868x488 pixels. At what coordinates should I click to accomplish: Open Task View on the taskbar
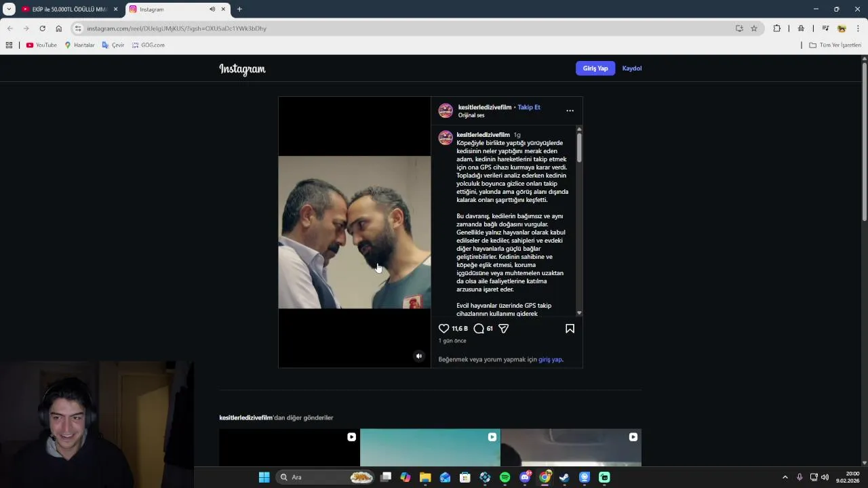coord(386,477)
